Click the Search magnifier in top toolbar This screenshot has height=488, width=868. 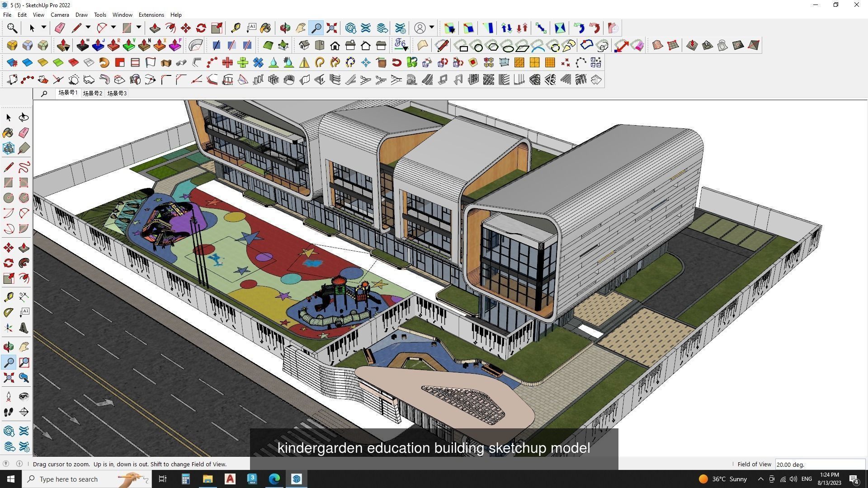(12, 28)
